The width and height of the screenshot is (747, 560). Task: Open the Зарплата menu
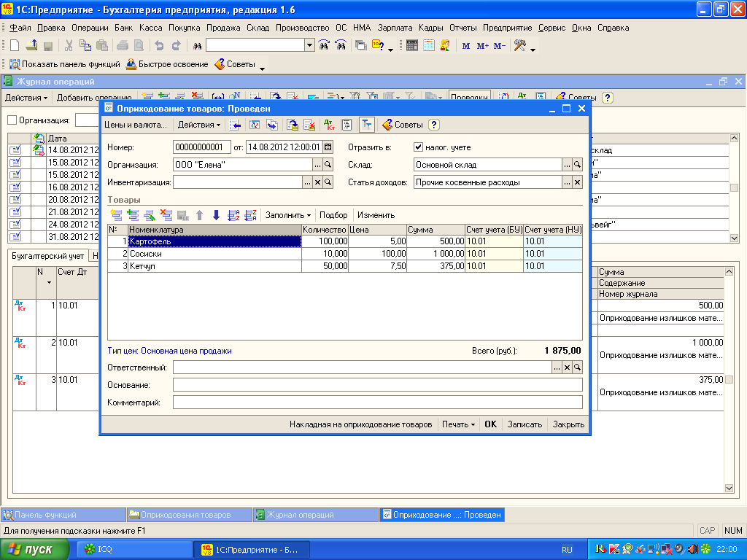(x=395, y=28)
